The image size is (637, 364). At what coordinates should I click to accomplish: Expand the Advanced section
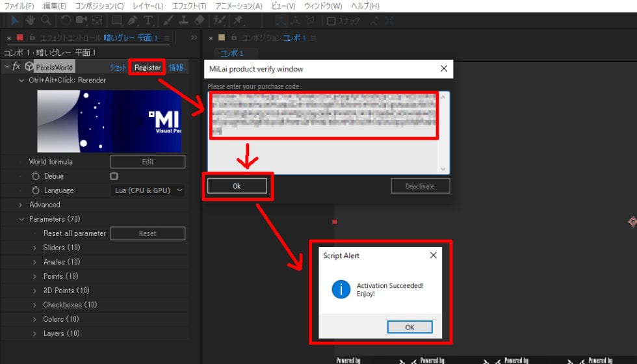point(21,205)
